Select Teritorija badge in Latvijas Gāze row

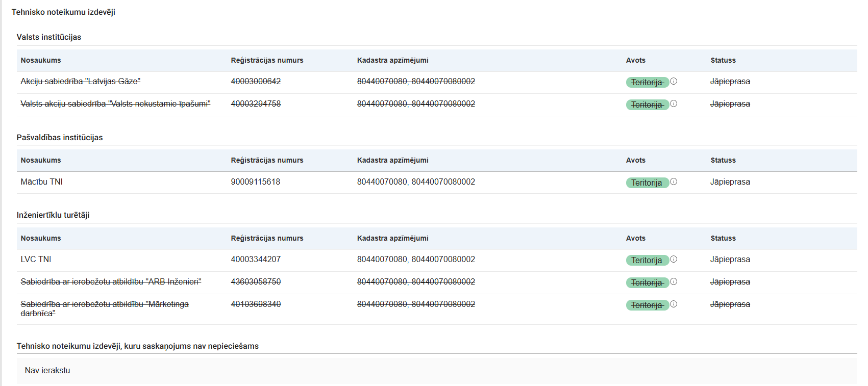pos(647,82)
